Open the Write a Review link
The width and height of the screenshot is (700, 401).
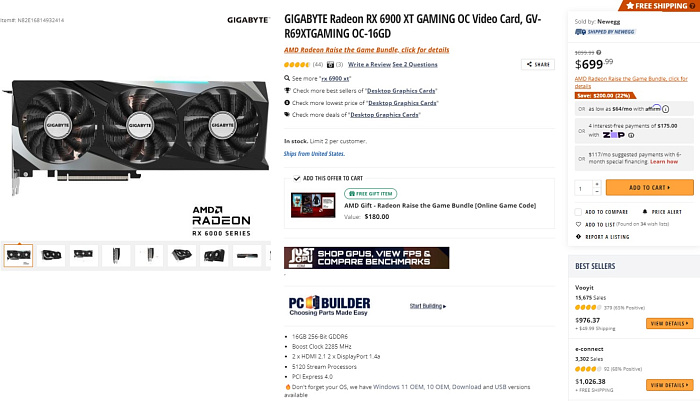[x=369, y=65]
